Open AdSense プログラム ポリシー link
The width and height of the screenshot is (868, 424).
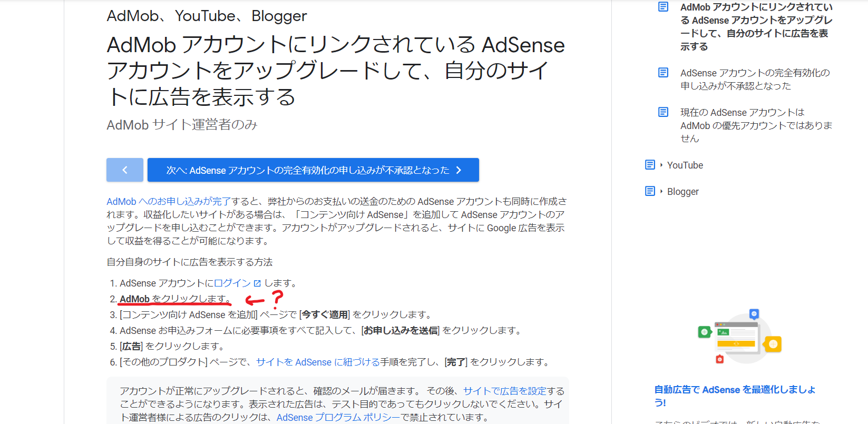338,417
